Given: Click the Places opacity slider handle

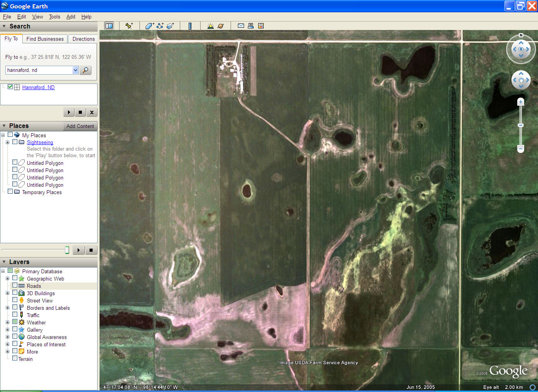Looking at the screenshot, I should coord(67,250).
